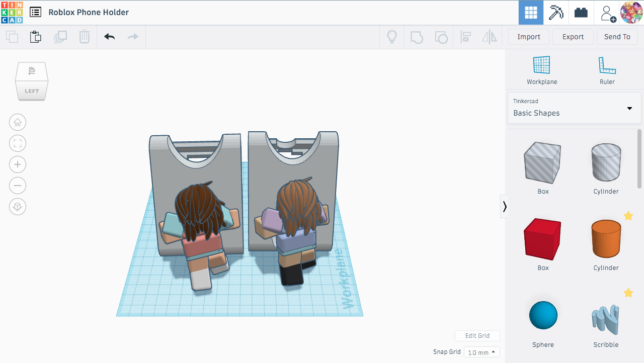Image resolution: width=644 pixels, height=363 pixels.
Task: Open the Align tool
Action: tap(465, 37)
